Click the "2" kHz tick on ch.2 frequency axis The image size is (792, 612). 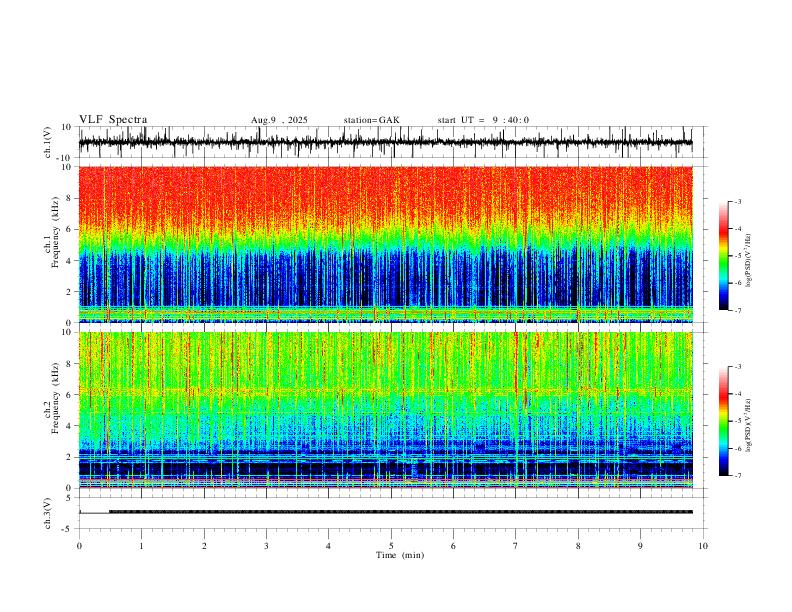click(70, 457)
